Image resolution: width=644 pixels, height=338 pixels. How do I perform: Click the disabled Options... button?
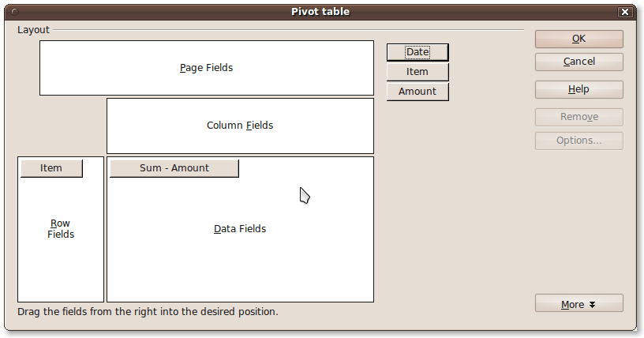tap(578, 141)
